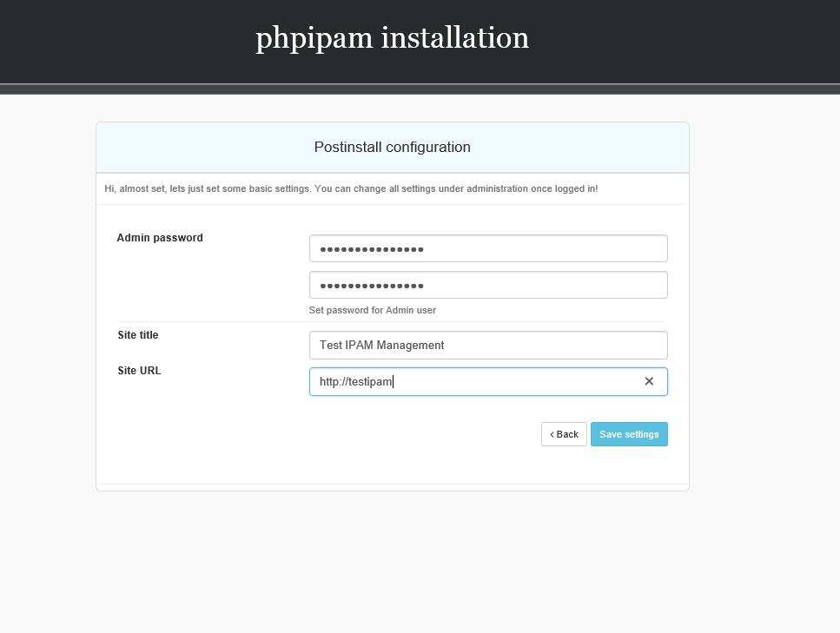Click the "Admin password" label
This screenshot has width=840, height=633.
pos(160,238)
